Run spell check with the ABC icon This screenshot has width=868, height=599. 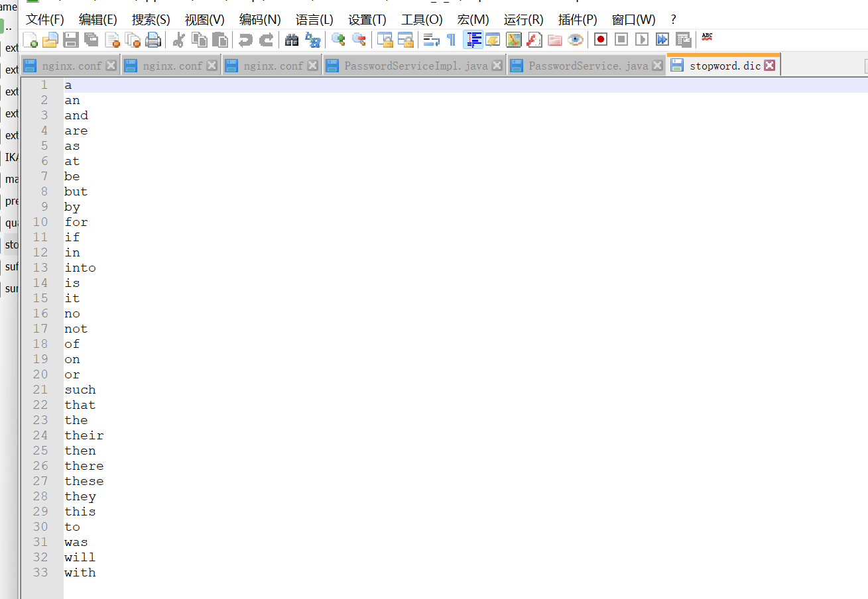[707, 37]
